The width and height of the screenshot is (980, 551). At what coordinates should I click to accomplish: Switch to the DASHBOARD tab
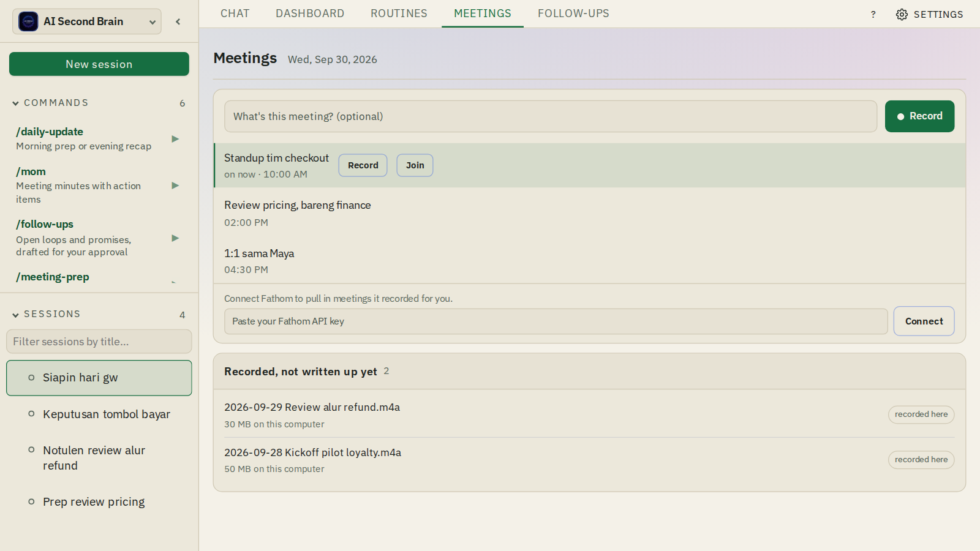click(x=310, y=13)
